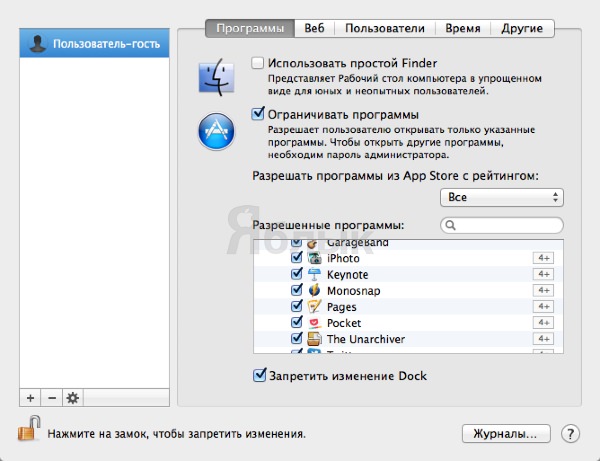600x461 pixels.
Task: Remove user with the minus button
Action: click(x=52, y=398)
